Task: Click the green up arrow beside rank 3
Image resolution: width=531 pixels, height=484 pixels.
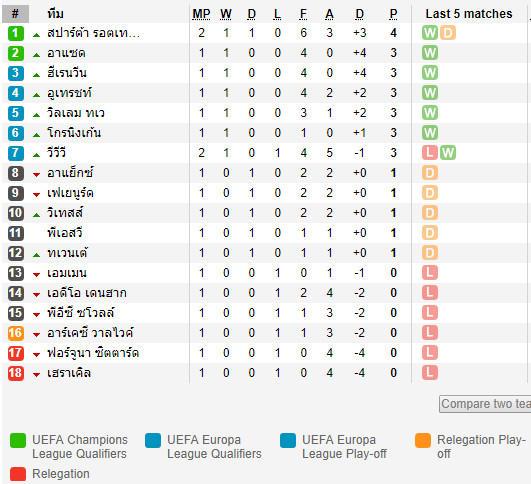Action: 37,75
